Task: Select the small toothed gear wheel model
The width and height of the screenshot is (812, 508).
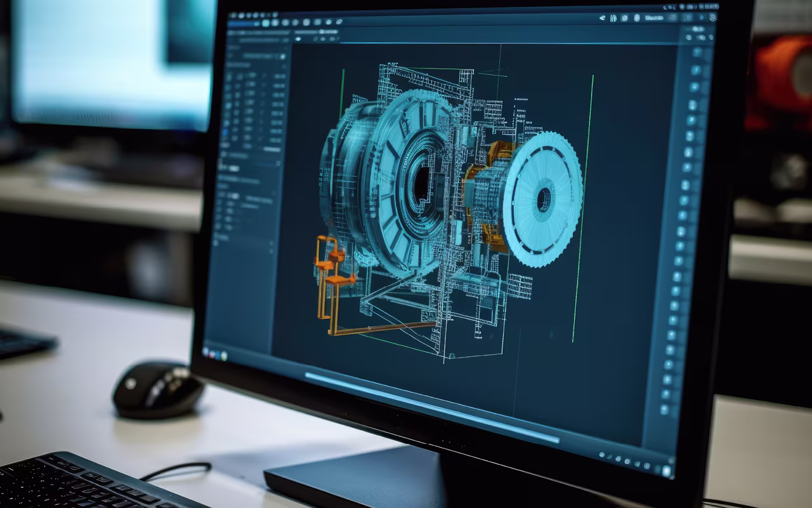Action: click(542, 199)
